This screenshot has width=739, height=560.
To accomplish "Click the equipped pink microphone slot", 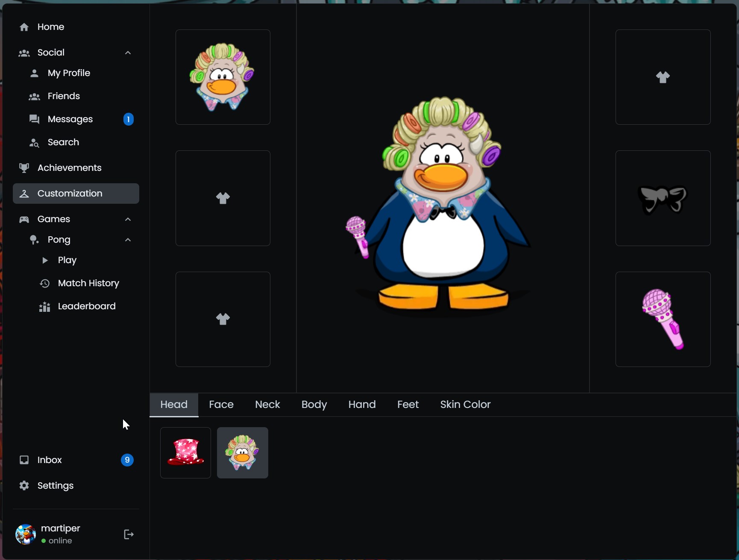I will pos(663,319).
